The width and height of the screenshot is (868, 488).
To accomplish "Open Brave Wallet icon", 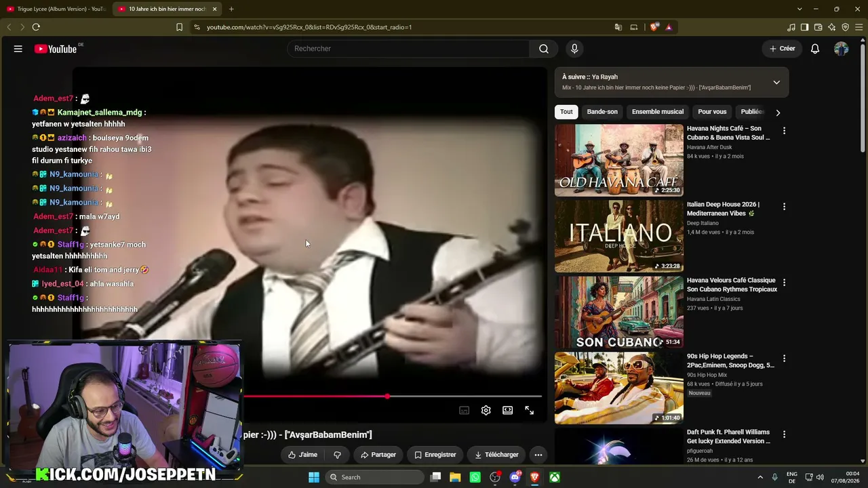I will point(818,27).
